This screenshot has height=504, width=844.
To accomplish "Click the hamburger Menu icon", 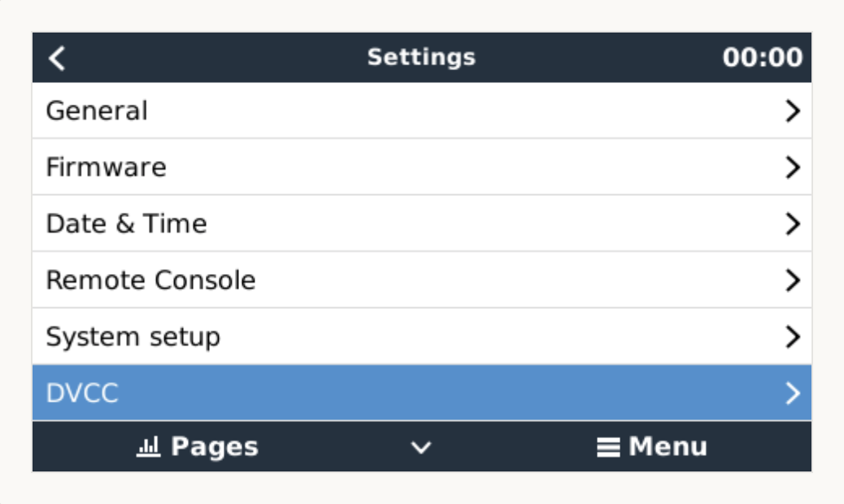I will point(608,447).
